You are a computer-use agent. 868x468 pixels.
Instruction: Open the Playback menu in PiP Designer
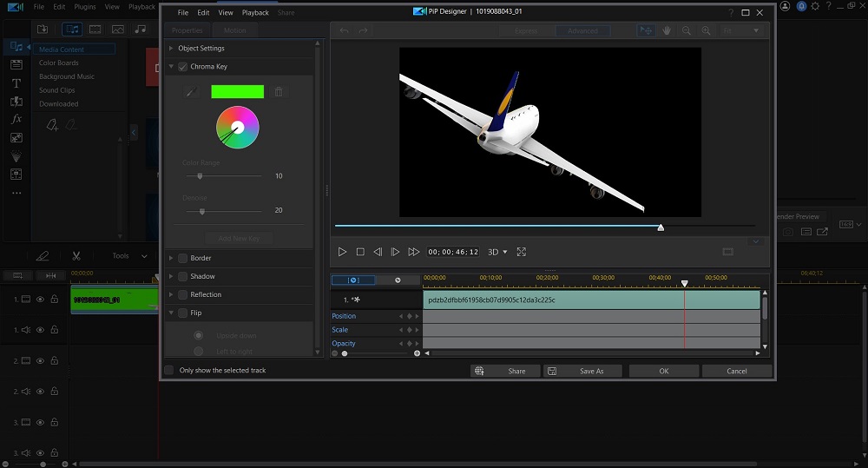pos(255,13)
